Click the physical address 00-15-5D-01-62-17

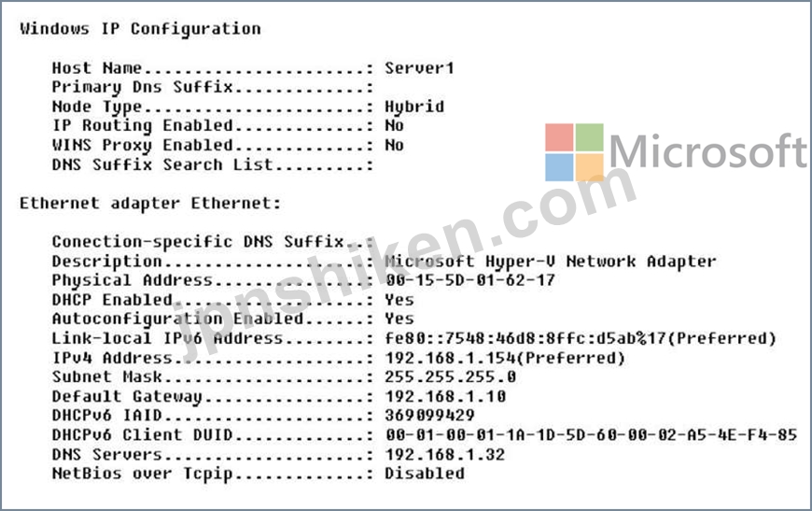click(470, 280)
